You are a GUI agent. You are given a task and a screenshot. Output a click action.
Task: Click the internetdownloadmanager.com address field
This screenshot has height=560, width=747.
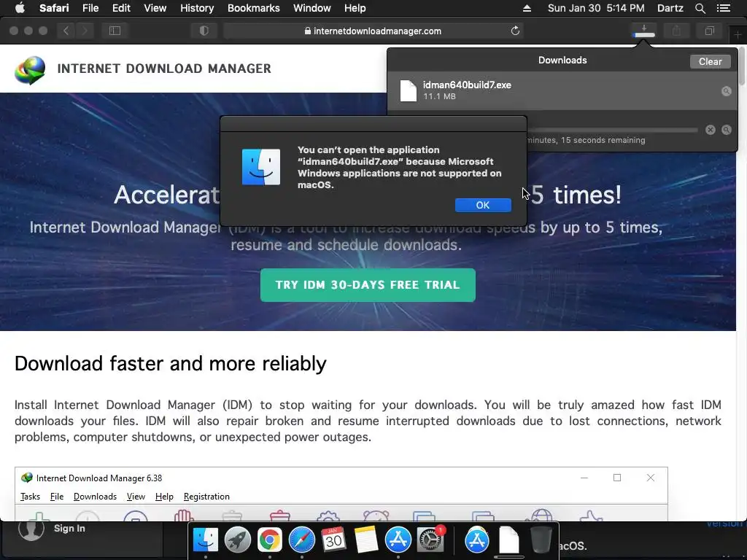(373, 31)
